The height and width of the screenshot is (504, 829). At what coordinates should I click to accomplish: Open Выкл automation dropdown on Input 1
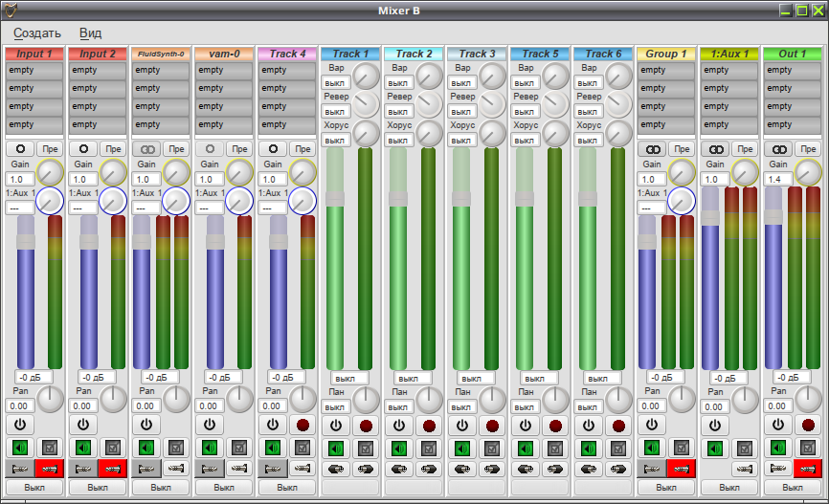[x=34, y=488]
